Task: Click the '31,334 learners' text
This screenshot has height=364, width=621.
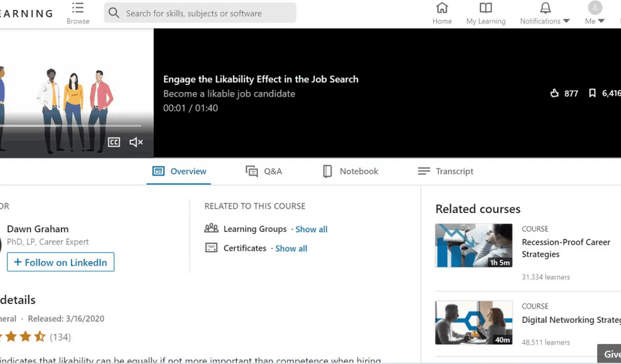Action: coord(546,277)
